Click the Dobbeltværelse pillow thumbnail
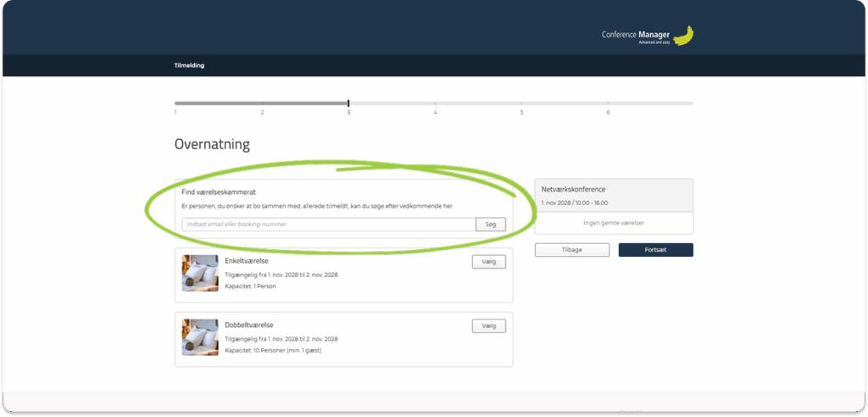The height and width of the screenshot is (417, 868). tap(200, 337)
